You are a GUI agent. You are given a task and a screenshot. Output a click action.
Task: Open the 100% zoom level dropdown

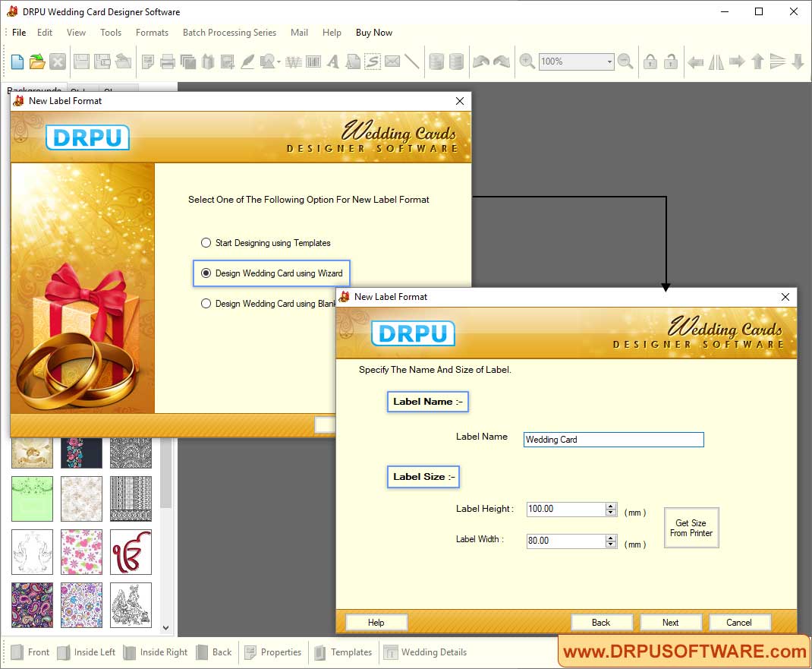point(609,62)
